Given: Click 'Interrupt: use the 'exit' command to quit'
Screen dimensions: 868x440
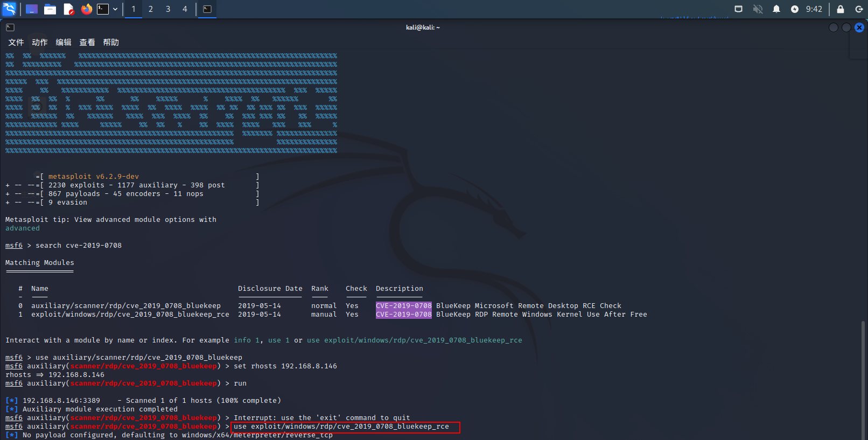Looking at the screenshot, I should [x=322, y=418].
